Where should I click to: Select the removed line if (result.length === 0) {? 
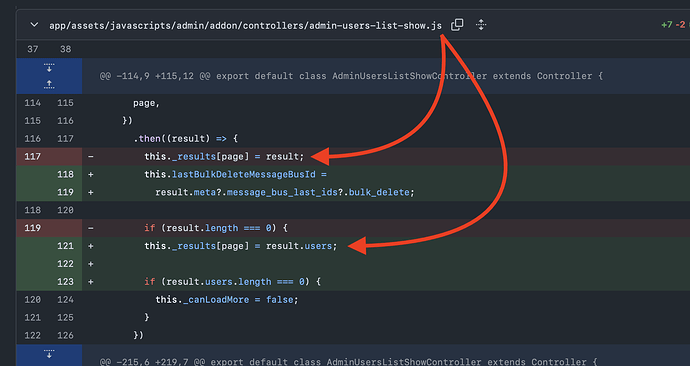(216, 228)
